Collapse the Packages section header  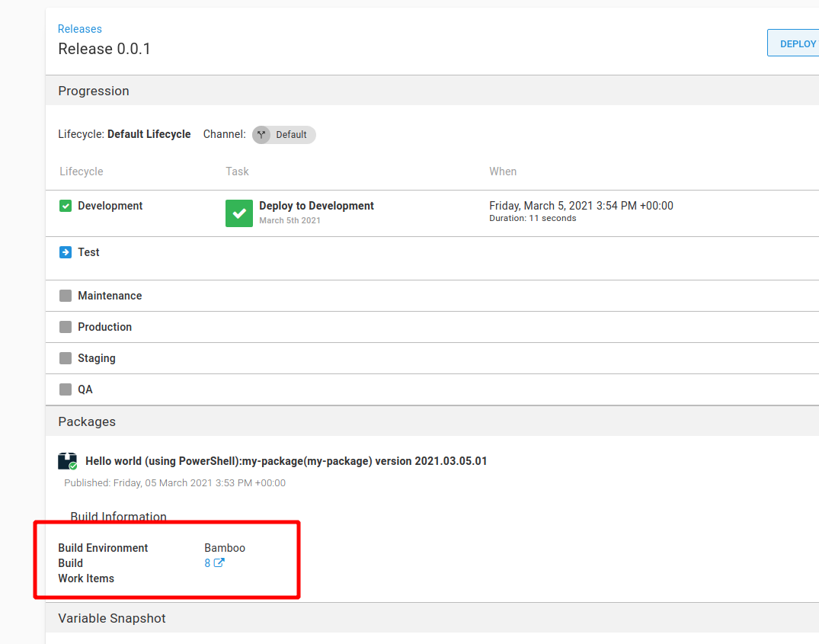click(x=87, y=421)
